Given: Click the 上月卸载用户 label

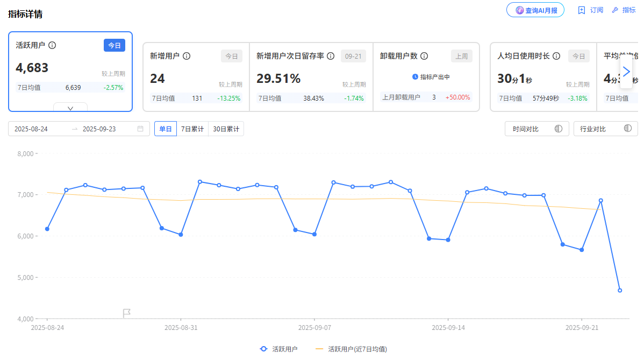Looking at the screenshot, I should click(x=401, y=97).
